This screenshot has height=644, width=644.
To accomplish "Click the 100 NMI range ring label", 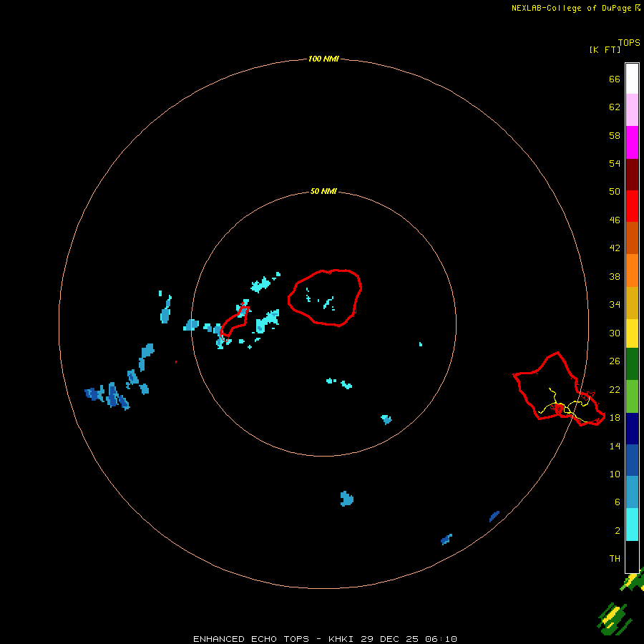I will 323,59.
